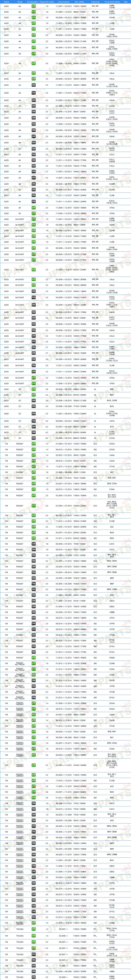This screenshot has width=131, height=980.
Task: Click power value 257kW / 350KM
Action: [x=80, y=395]
